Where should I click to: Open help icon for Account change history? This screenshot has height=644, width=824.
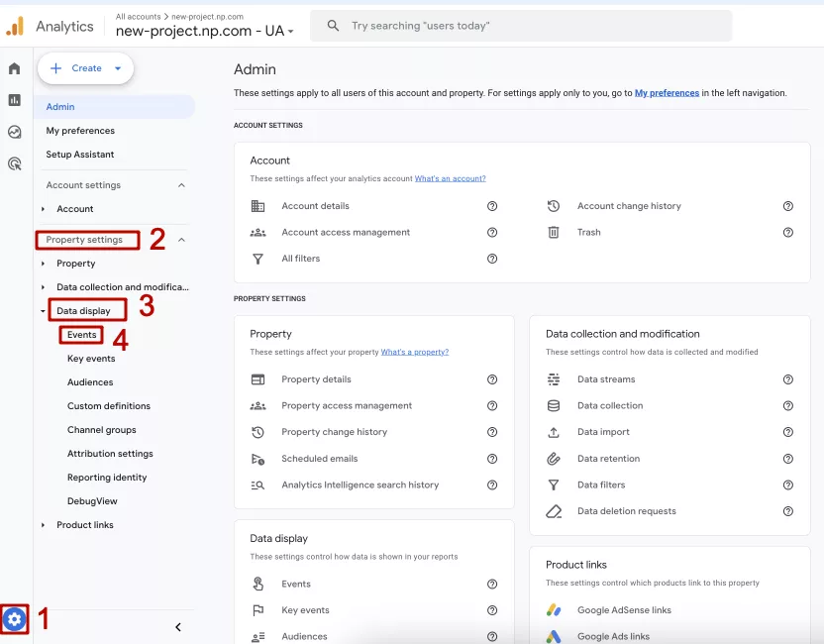787,206
